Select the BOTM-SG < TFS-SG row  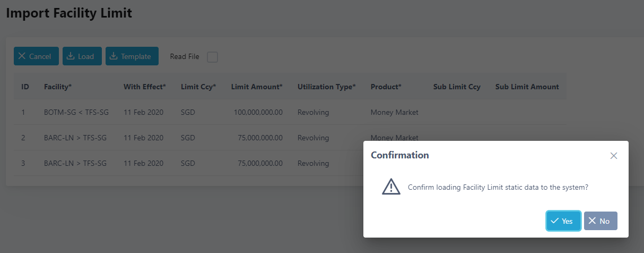pos(290,112)
